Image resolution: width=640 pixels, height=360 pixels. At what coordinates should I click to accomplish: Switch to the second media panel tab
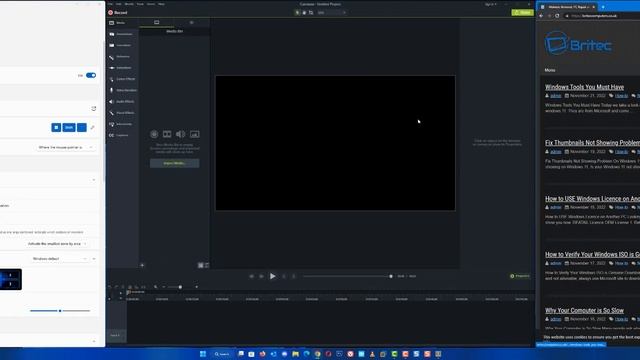pyautogui.click(x=191, y=22)
